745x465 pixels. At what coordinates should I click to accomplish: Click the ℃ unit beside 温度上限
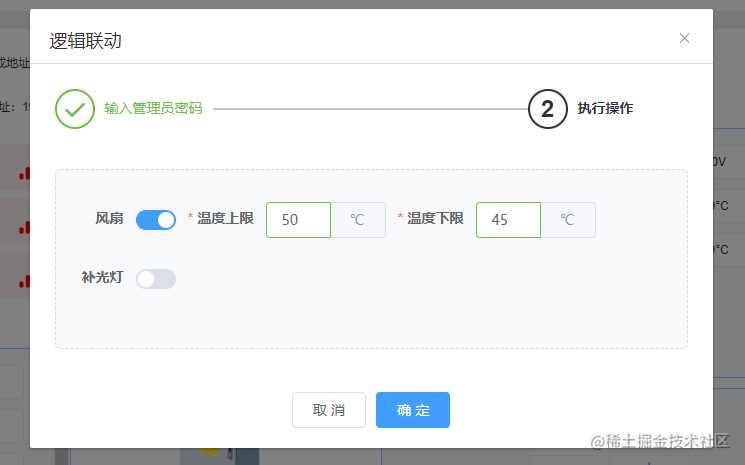pyautogui.click(x=358, y=220)
